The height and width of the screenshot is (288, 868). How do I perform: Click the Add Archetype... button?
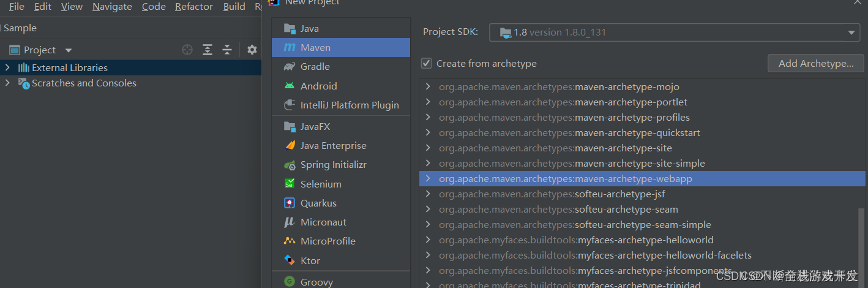816,63
